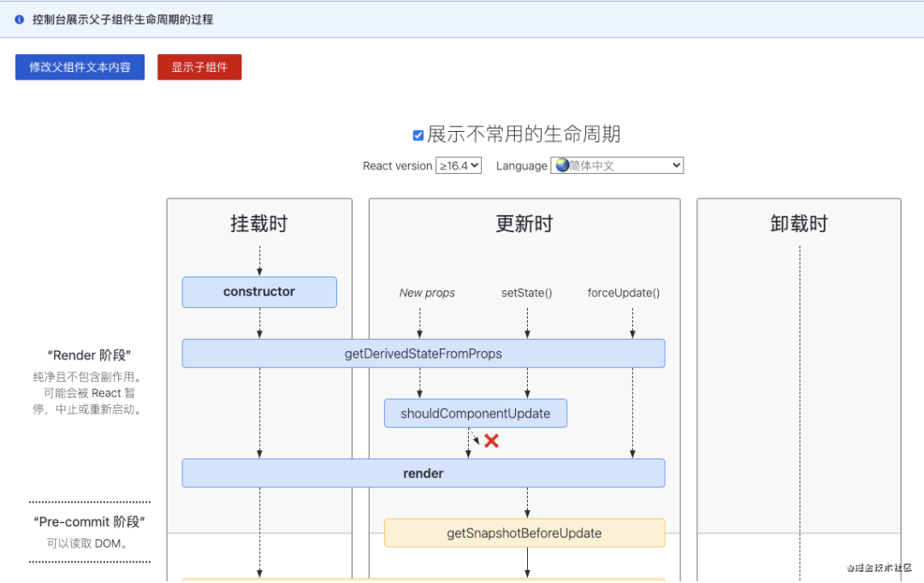924x583 pixels.
Task: Uncheck the 展示不常用的生命周期 checkbox
Action: [418, 134]
